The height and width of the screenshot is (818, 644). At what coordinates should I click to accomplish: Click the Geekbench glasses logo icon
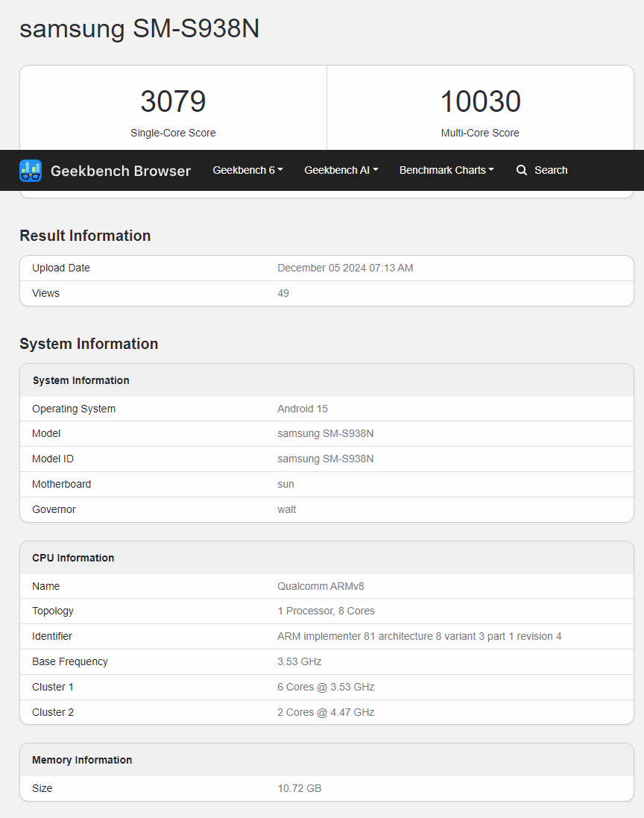(31, 171)
